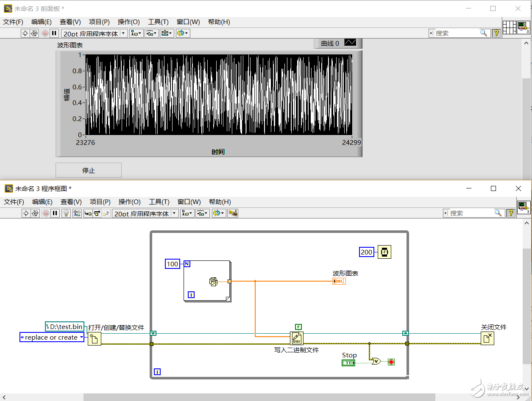Viewport: 532px width, 401px height.
Task: Open the 工具(T) menu in front panel
Action: pos(158,22)
